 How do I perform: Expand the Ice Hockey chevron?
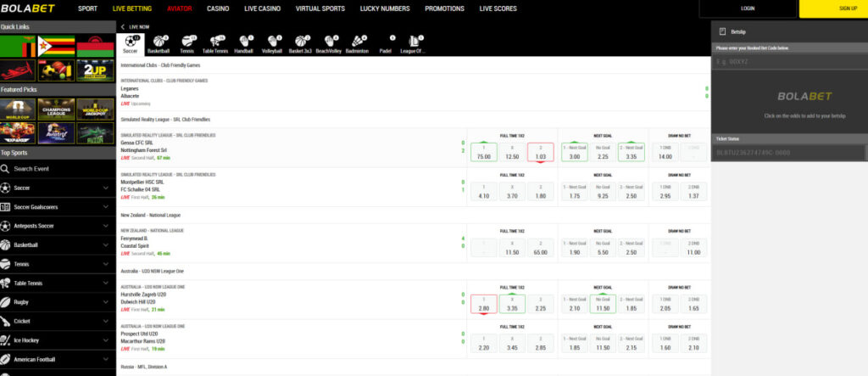106,340
